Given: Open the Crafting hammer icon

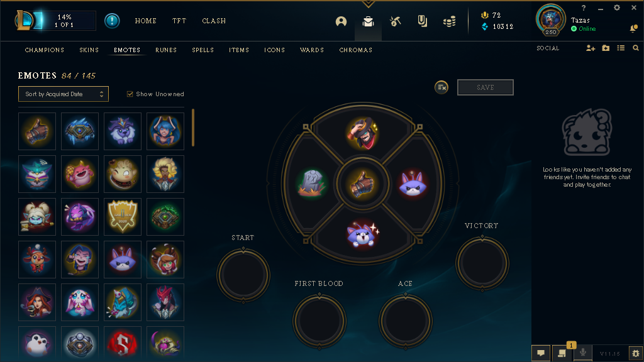Looking at the screenshot, I should point(395,21).
